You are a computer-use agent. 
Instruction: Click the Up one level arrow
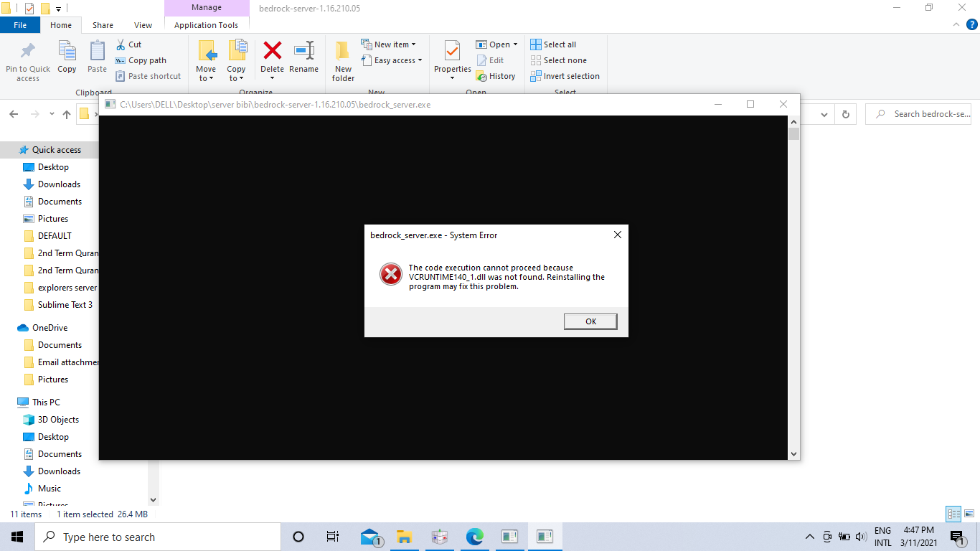point(67,114)
